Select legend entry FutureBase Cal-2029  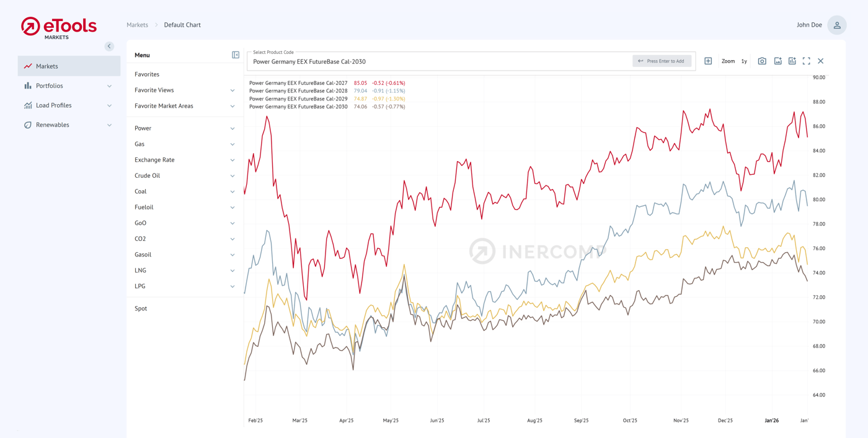click(298, 99)
